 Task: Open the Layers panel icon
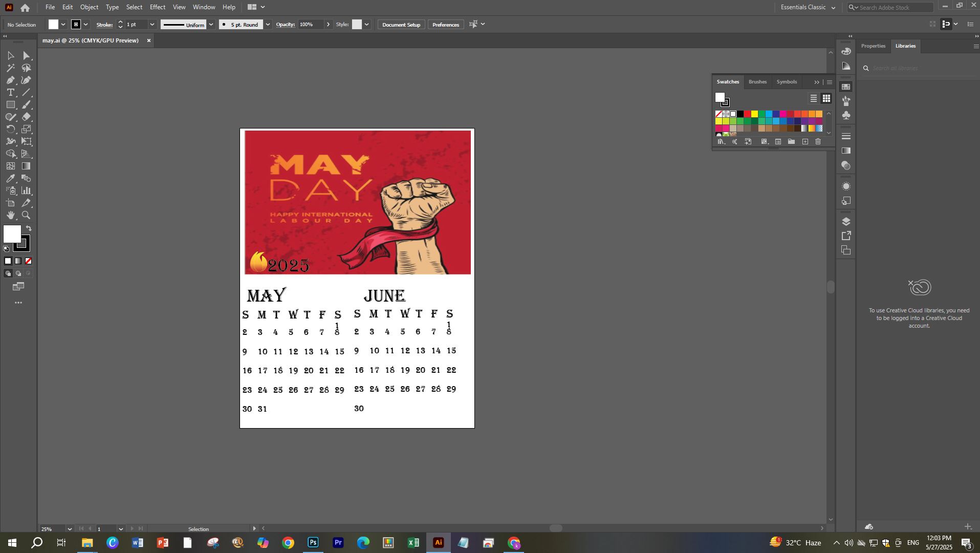pos(846,222)
